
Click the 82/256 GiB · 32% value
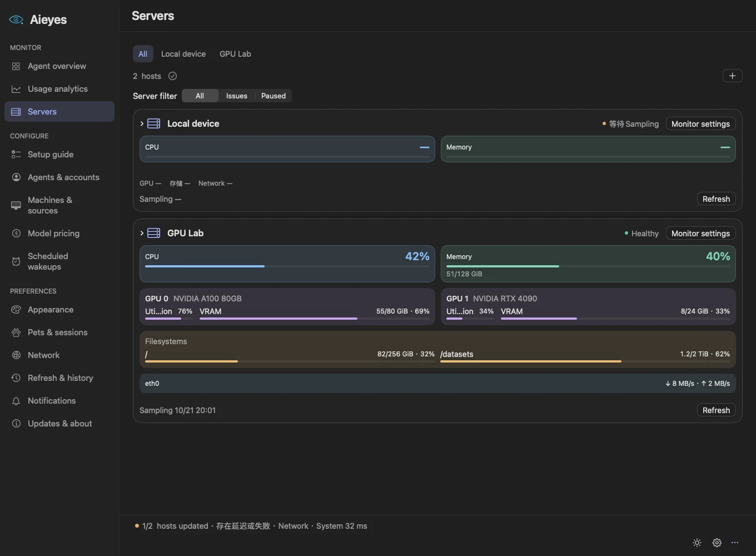pyautogui.click(x=406, y=354)
